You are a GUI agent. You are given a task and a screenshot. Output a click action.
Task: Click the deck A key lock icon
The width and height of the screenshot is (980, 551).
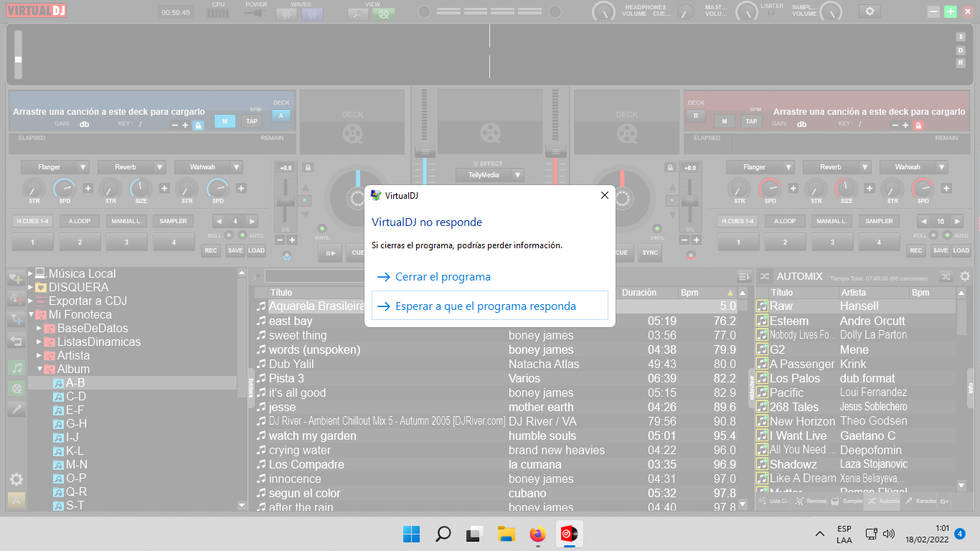[198, 125]
